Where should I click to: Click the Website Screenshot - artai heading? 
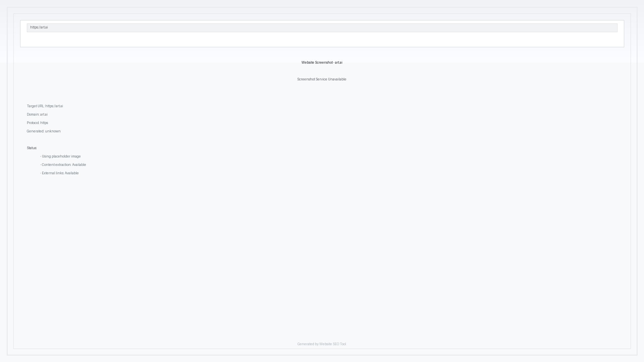(322, 62)
